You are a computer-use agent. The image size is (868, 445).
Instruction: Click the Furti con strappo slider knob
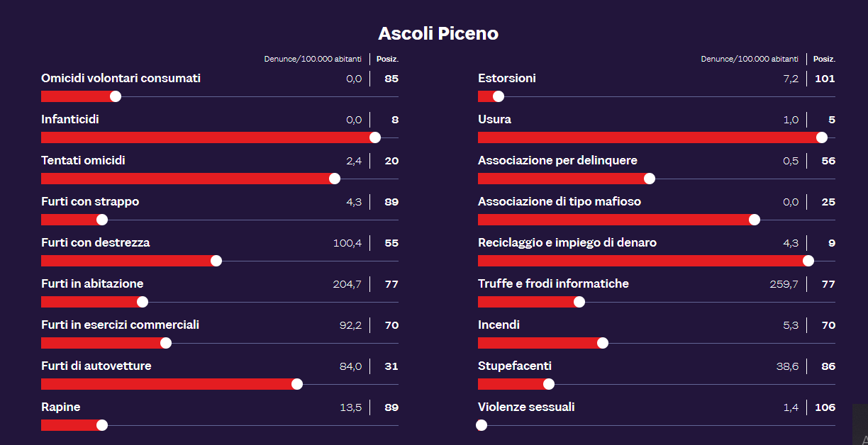tap(102, 220)
